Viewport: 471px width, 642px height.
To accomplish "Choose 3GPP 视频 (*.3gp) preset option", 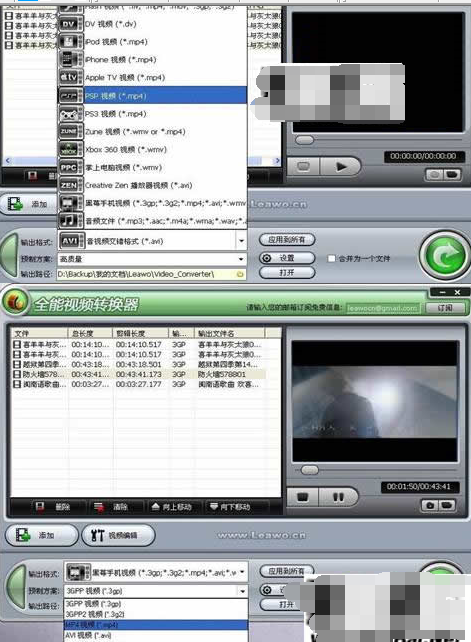I will tap(156, 604).
